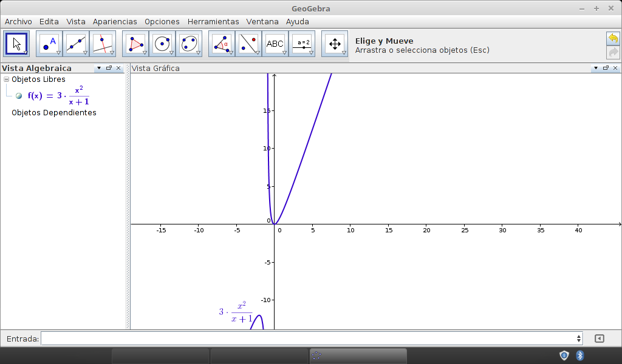Select the Perpendicular line tool
622x364 pixels.
pos(102,44)
